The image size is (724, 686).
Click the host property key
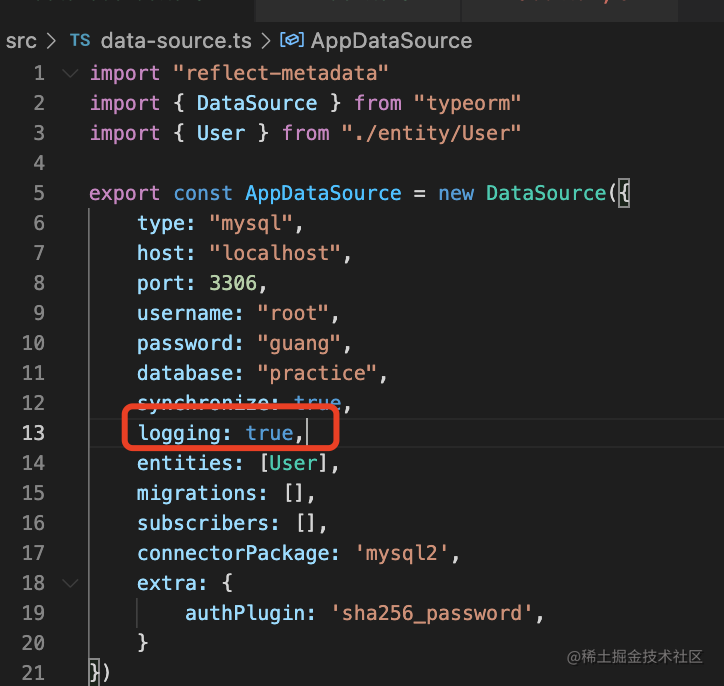click(160, 253)
